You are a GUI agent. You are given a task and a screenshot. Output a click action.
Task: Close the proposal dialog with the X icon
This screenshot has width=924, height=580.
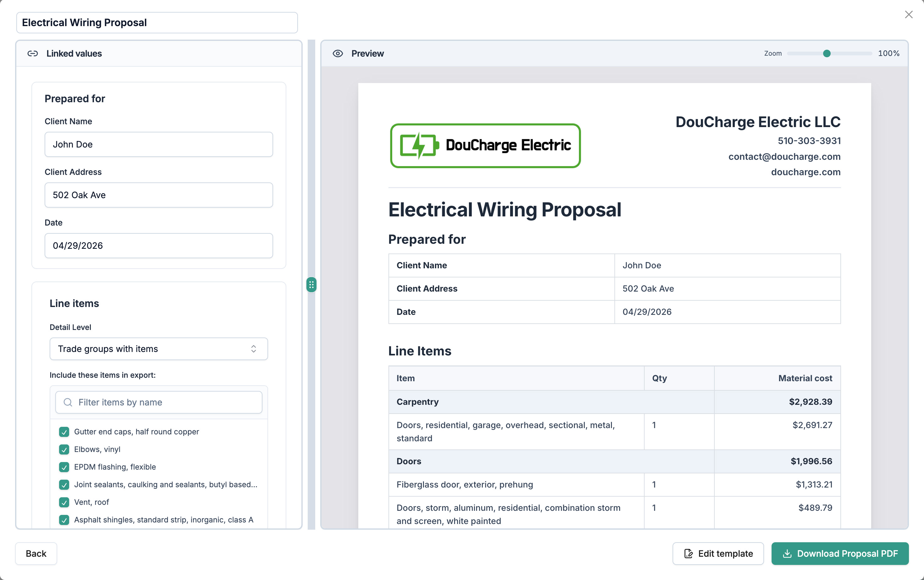[x=909, y=14]
